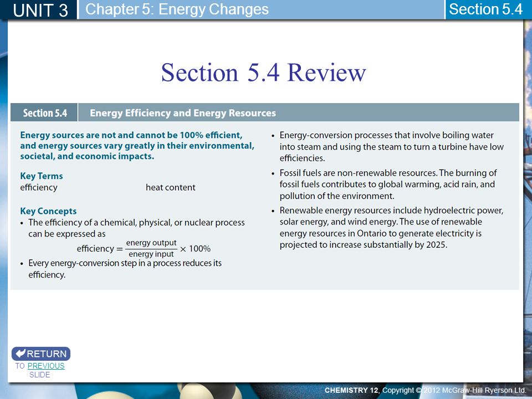Click bullet 'Every energy-conversion step in a process'
The height and width of the screenshot is (399, 532).
tap(125, 269)
